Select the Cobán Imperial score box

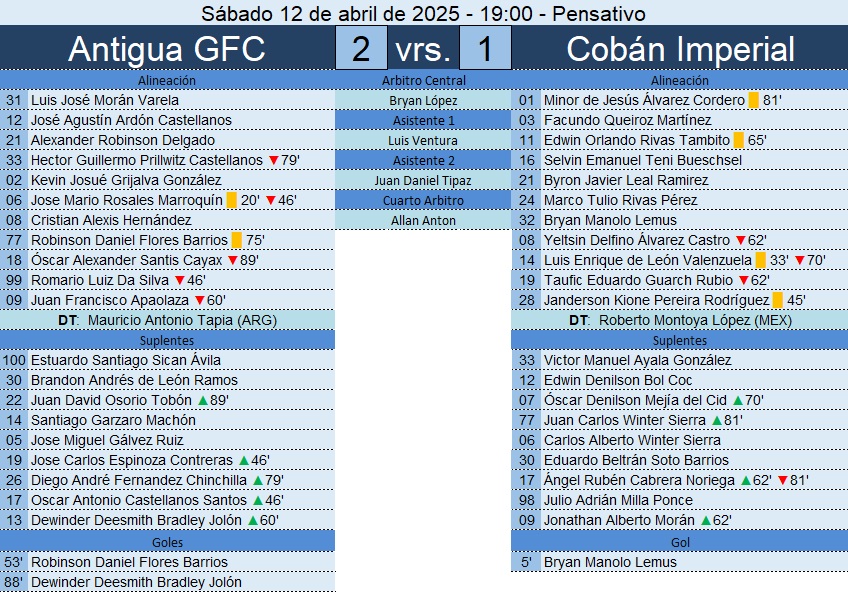pos(485,48)
